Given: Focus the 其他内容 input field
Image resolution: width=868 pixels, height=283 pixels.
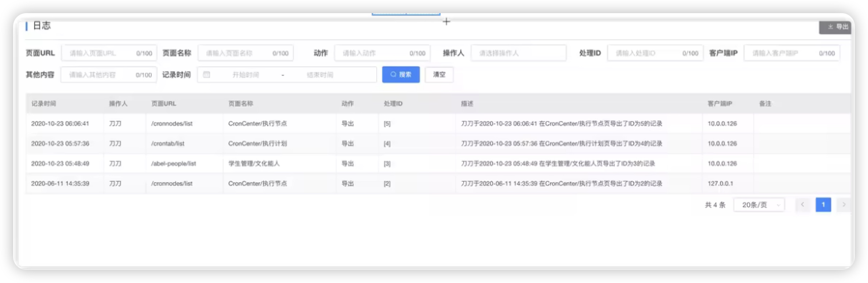Looking at the screenshot, I should (x=109, y=75).
